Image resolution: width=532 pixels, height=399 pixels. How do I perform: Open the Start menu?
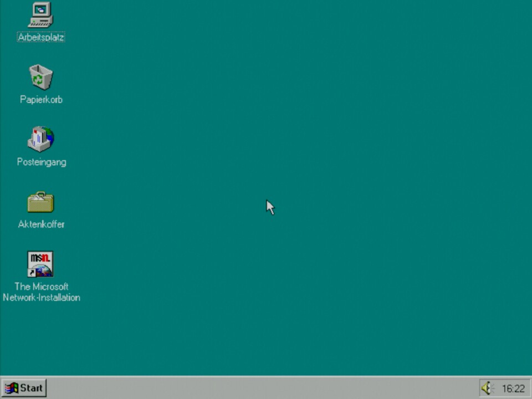(24, 388)
